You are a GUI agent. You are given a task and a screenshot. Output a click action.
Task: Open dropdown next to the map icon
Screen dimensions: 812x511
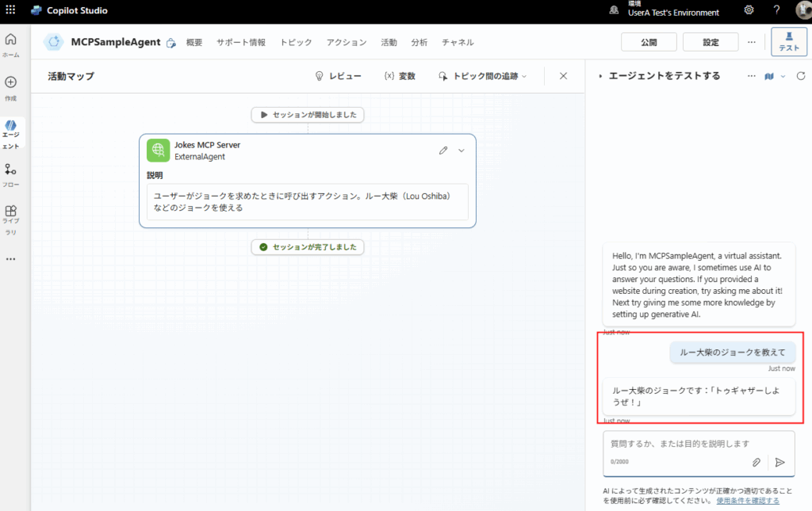[x=783, y=76]
